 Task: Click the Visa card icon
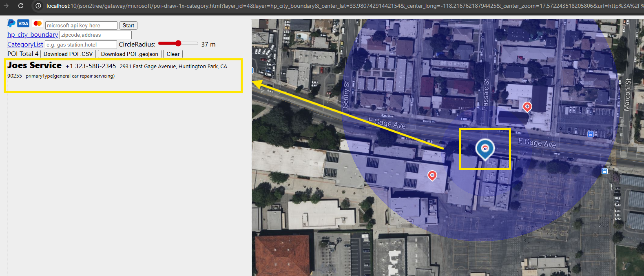pos(23,23)
